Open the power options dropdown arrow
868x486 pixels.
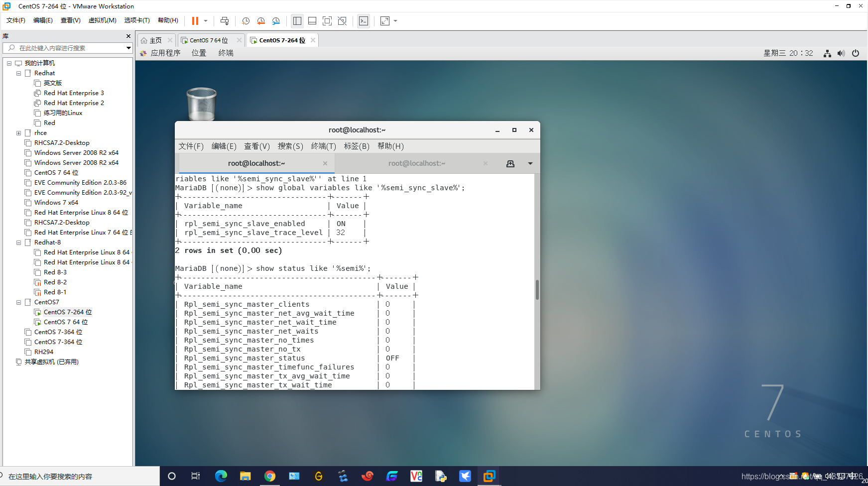point(206,21)
